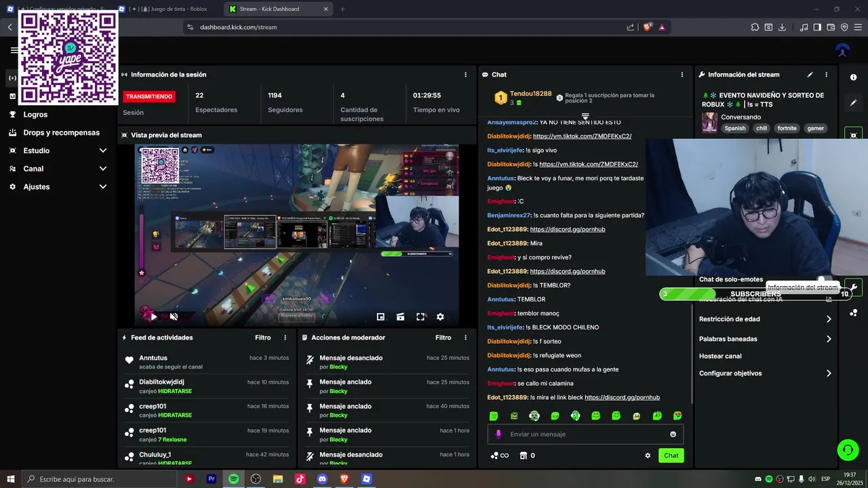The height and width of the screenshot is (488, 868).
Task: Open TikTok from the Windows taskbar
Action: point(300,479)
